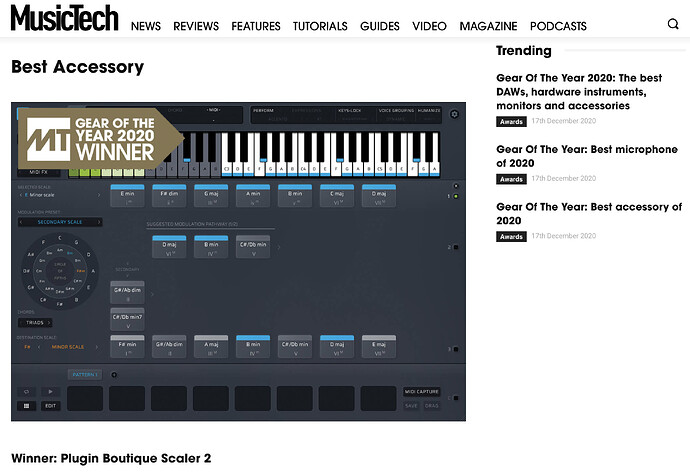Toggle the HUMANIZE option

(429, 110)
